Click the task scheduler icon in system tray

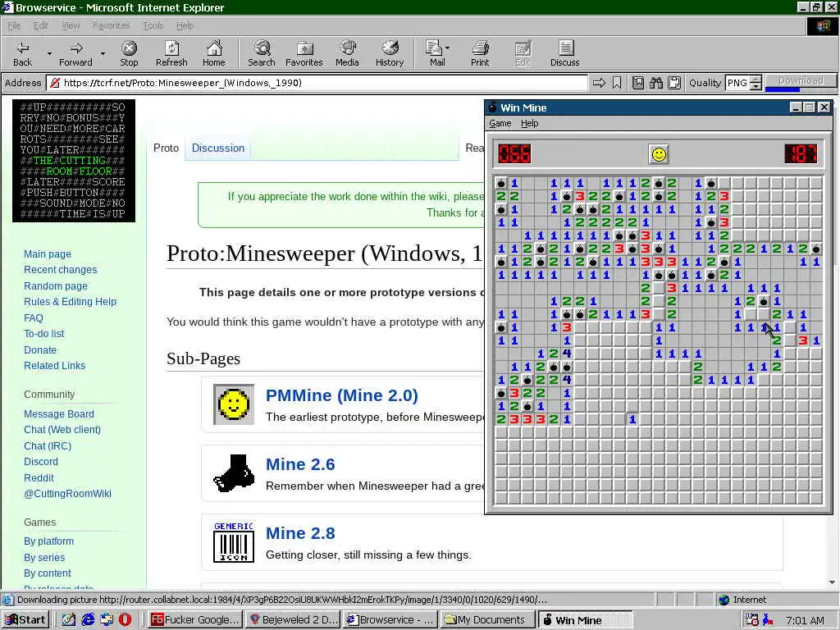point(751,620)
